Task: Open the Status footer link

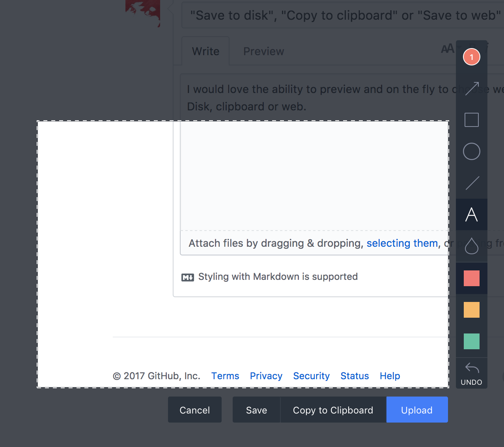Action: [355, 376]
